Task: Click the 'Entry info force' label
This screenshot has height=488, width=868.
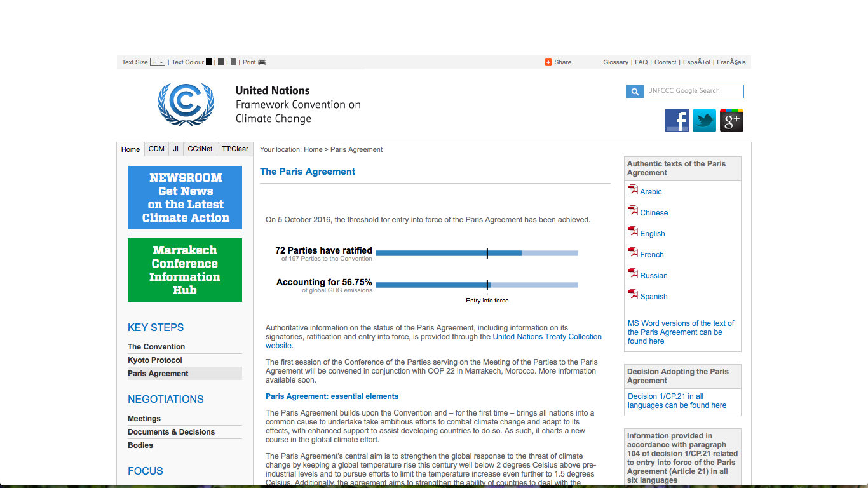Action: (487, 301)
